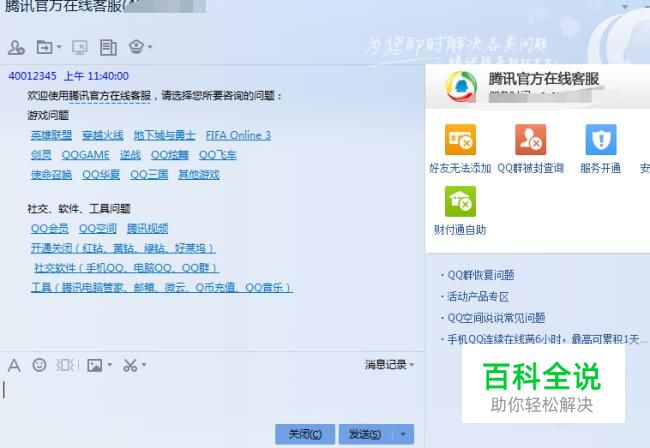Viewport: 650px width, 448px height.
Task: Open the QQ群被封查询 red icon
Action: pyautogui.click(x=531, y=140)
